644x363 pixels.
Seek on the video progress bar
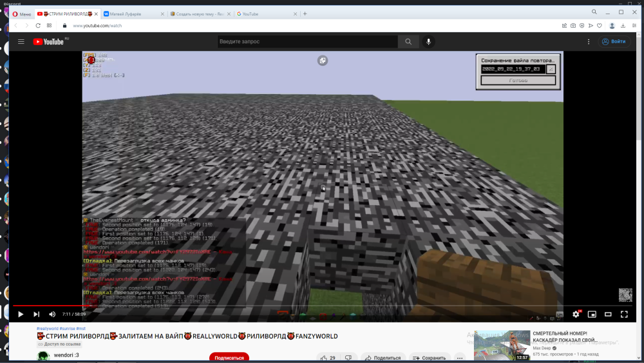click(x=323, y=306)
